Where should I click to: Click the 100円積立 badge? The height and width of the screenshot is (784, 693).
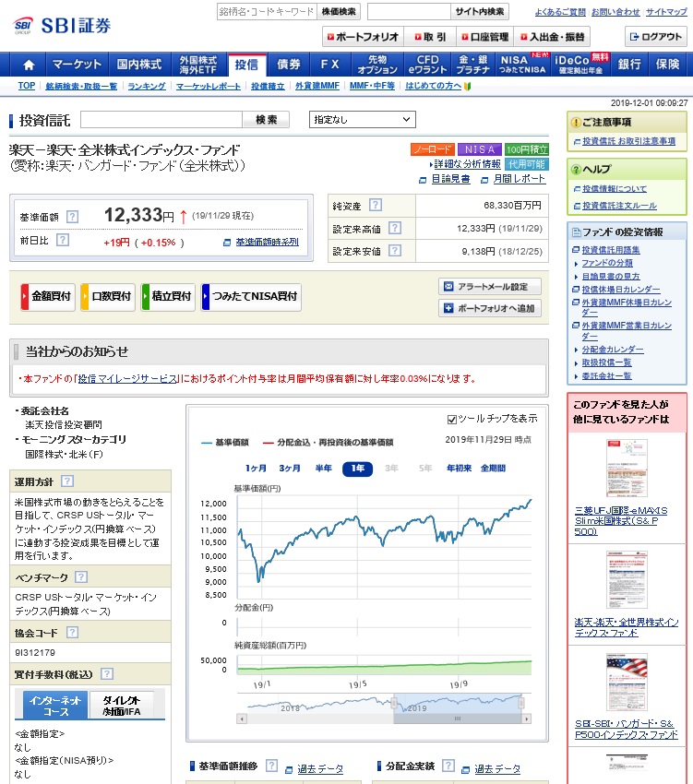(x=526, y=149)
